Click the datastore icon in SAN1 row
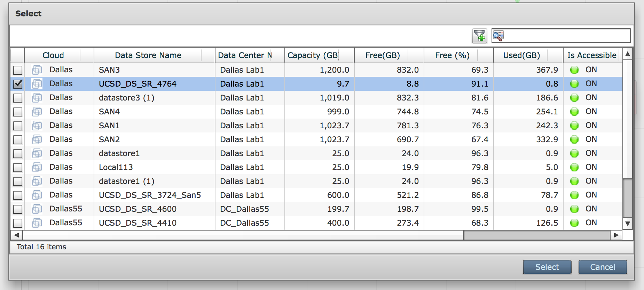 37,126
